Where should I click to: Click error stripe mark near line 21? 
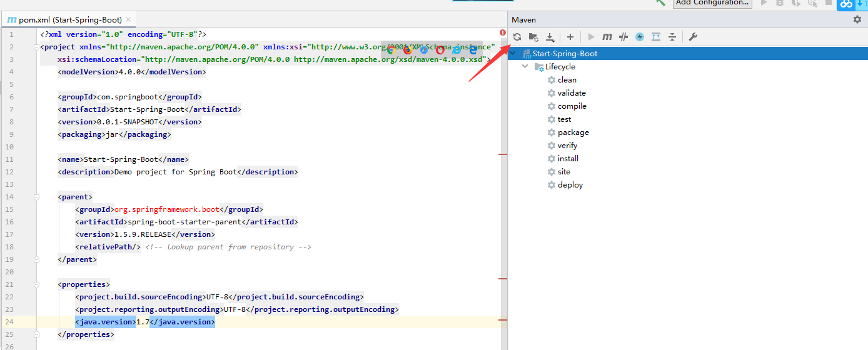point(502,278)
